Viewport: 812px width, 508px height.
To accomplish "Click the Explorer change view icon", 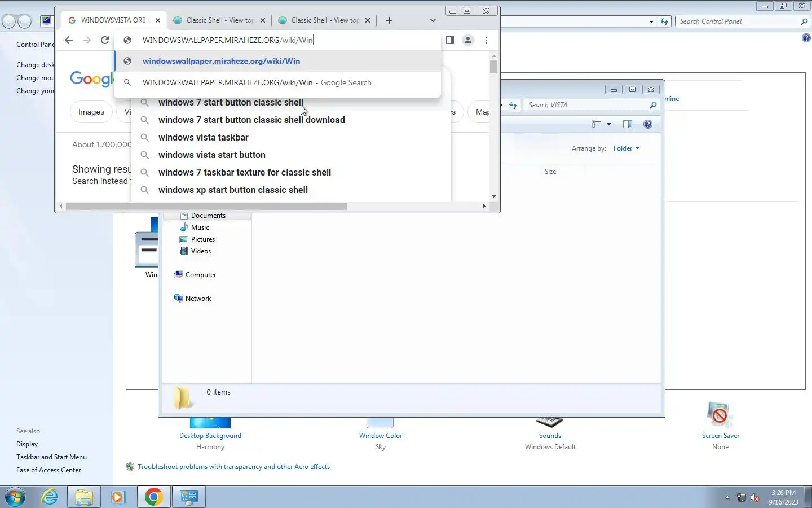I will tap(596, 124).
